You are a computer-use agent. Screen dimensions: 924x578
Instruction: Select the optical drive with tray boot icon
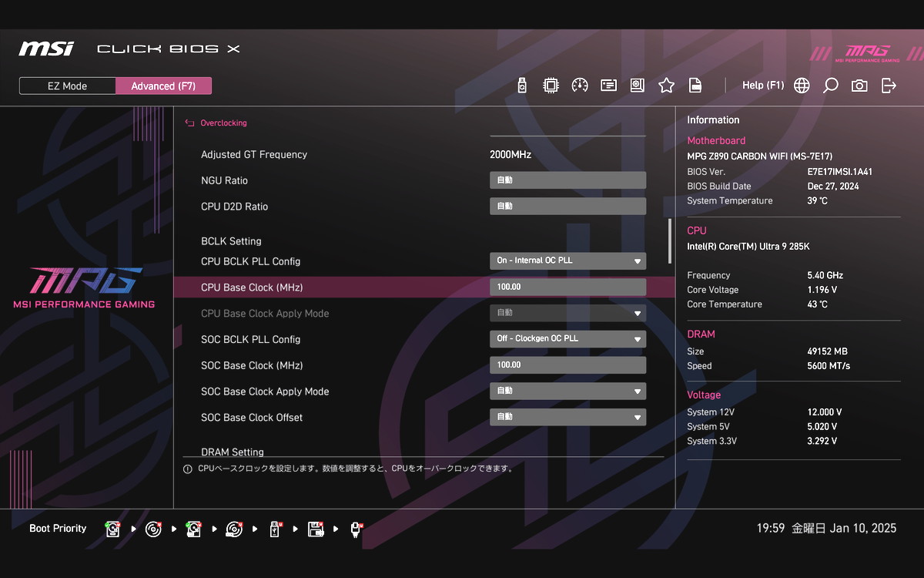tap(234, 529)
